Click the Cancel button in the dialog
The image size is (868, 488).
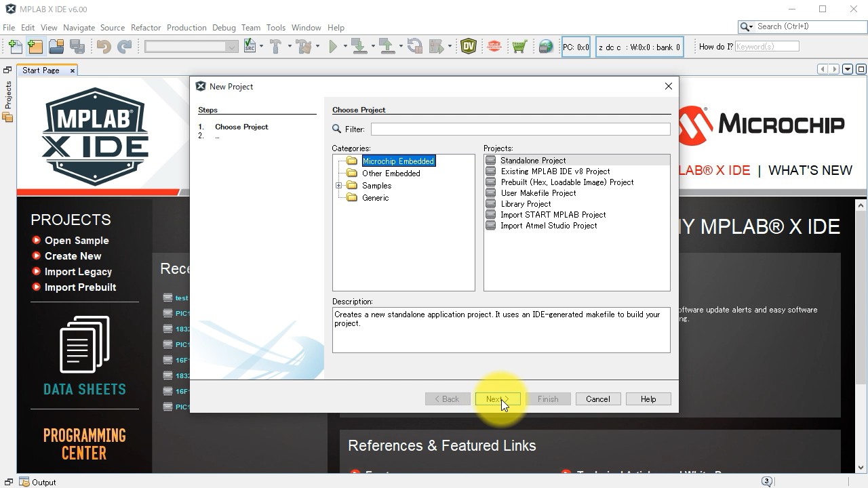pyautogui.click(x=598, y=399)
